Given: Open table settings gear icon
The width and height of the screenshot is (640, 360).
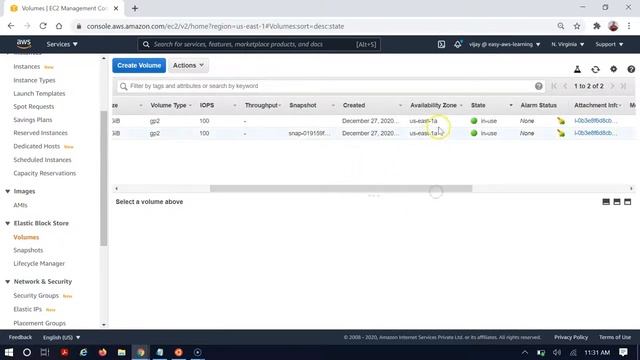Looking at the screenshot, I should 613,69.
